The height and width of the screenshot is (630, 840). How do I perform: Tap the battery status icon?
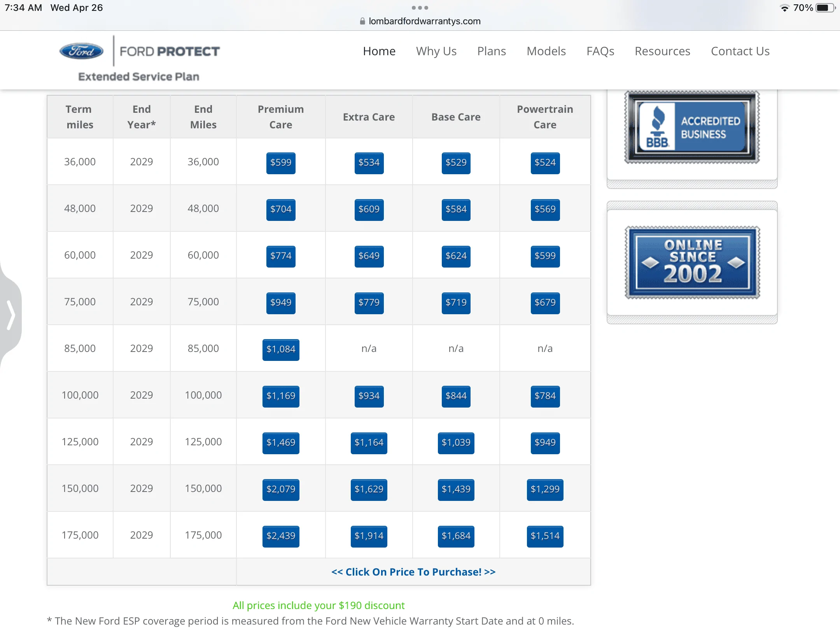pos(825,8)
